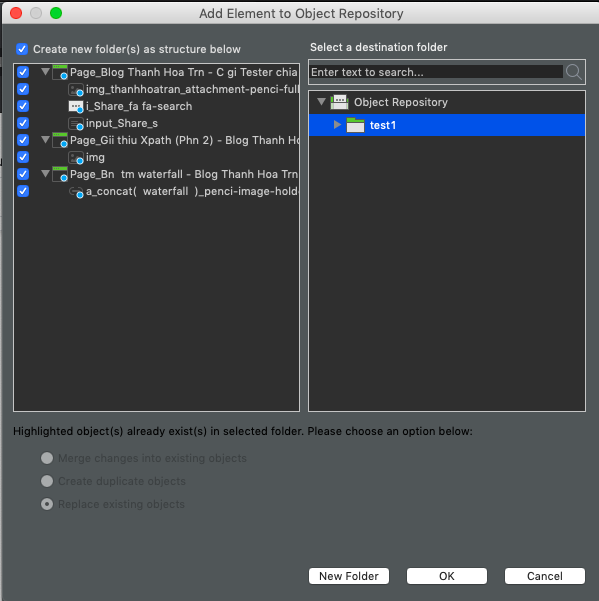Click the Enter text to search field
This screenshot has height=601, width=599.
pyautogui.click(x=436, y=72)
